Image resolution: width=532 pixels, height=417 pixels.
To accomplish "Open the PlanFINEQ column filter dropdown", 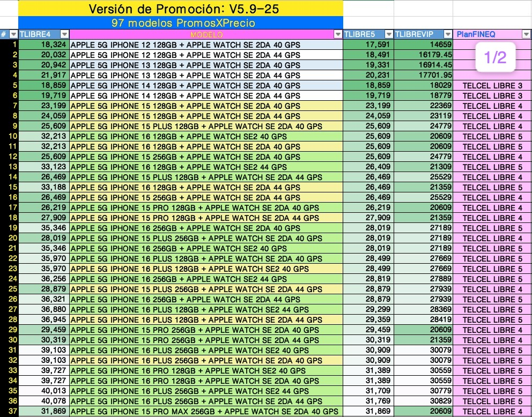I will pos(526,34).
